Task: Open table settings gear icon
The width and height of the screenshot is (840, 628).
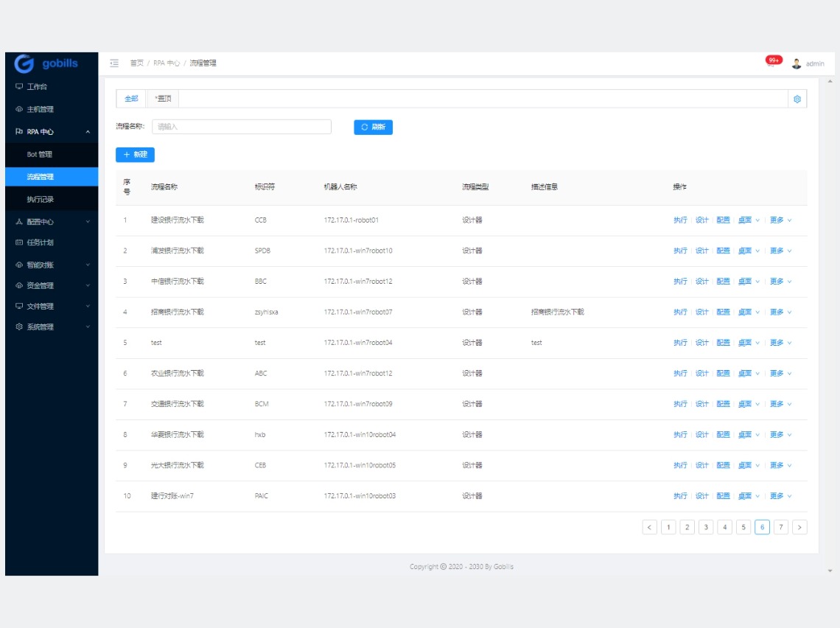Action: 797,99
